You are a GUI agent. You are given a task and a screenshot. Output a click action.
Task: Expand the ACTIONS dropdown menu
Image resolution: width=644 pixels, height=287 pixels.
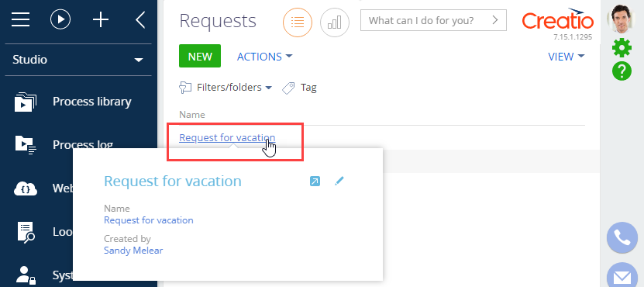(x=264, y=57)
